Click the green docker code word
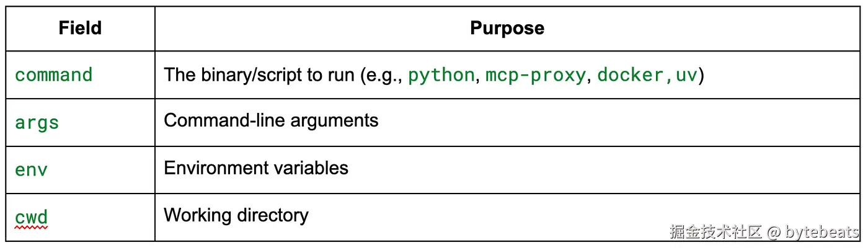 (x=629, y=75)
